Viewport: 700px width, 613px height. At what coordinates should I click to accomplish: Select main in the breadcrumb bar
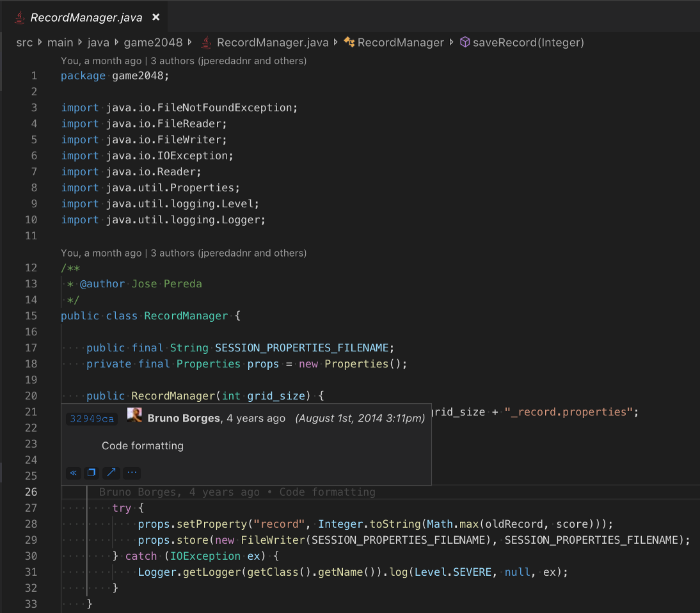[x=59, y=42]
